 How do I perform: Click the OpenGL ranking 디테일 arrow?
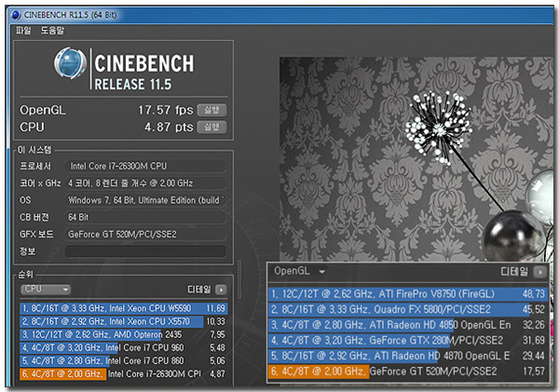tap(539, 272)
